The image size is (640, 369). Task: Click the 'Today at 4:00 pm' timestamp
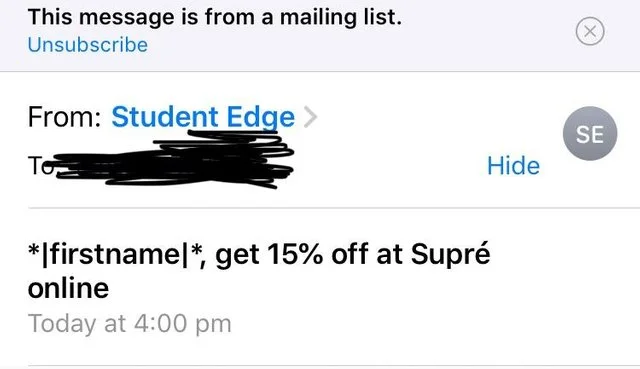(130, 324)
